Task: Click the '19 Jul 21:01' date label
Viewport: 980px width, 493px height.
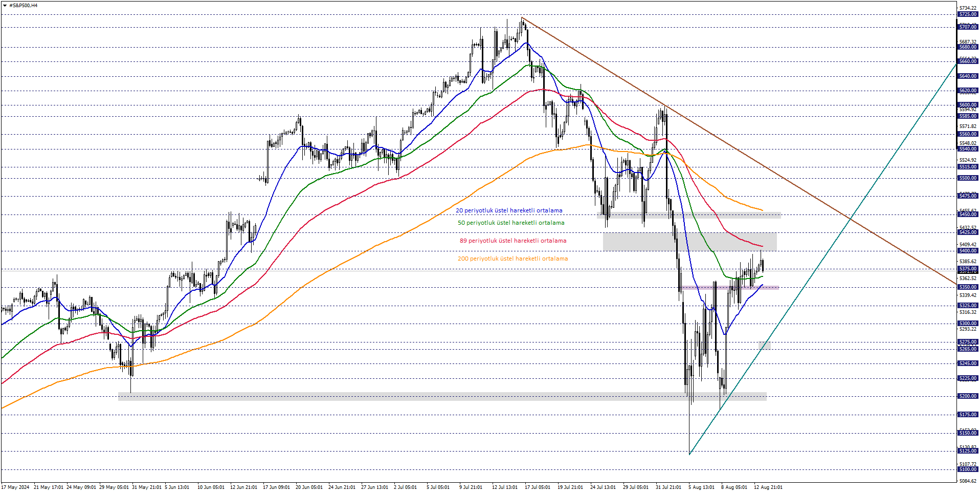Action: tap(570, 487)
